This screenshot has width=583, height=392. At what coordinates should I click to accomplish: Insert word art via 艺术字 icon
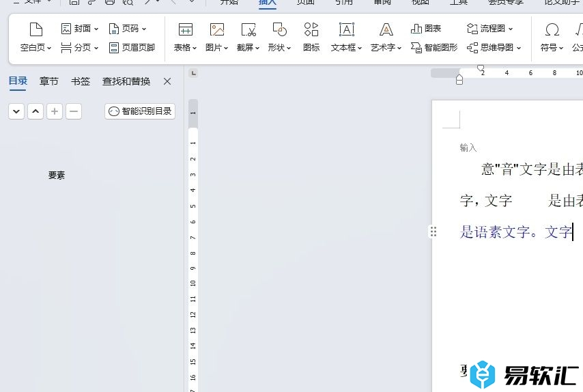(x=386, y=29)
